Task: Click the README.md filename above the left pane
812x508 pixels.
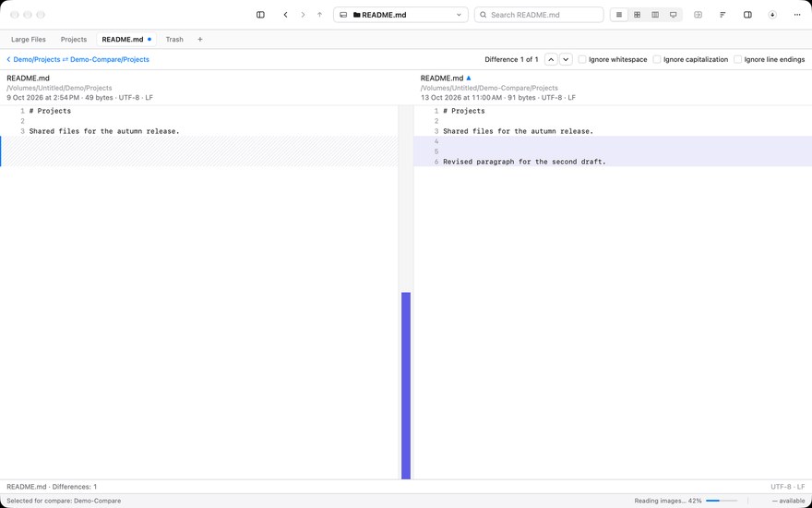Action: pos(28,79)
